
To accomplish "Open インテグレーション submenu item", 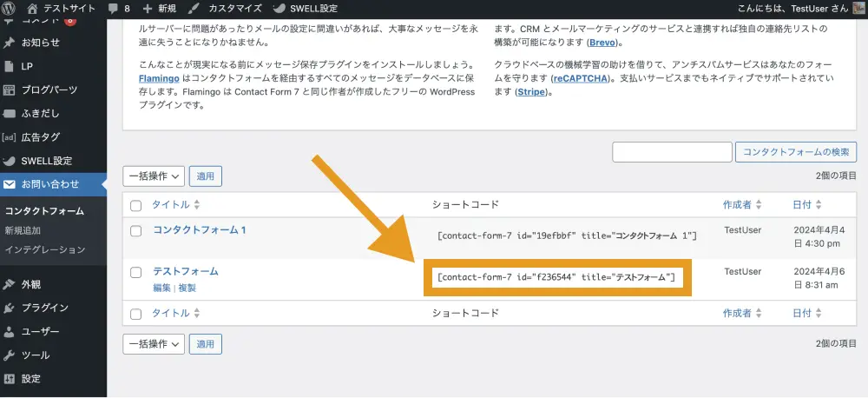I will (x=44, y=249).
